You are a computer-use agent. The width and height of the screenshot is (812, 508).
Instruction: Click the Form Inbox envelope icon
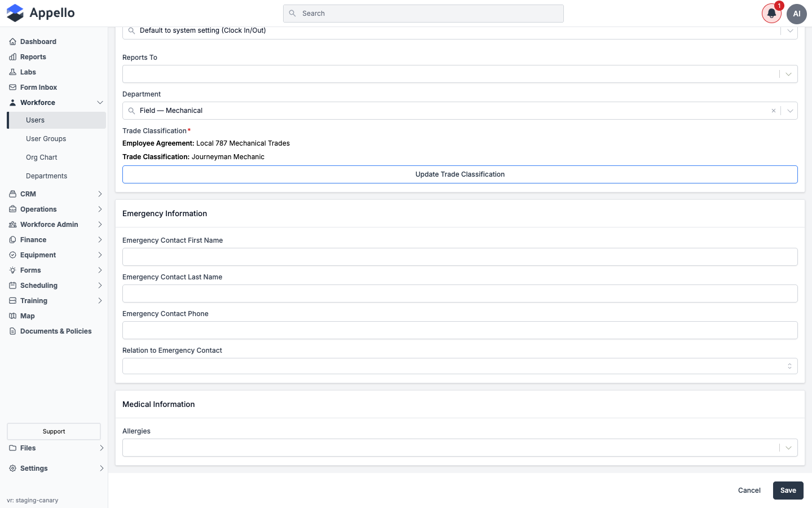tap(12, 87)
